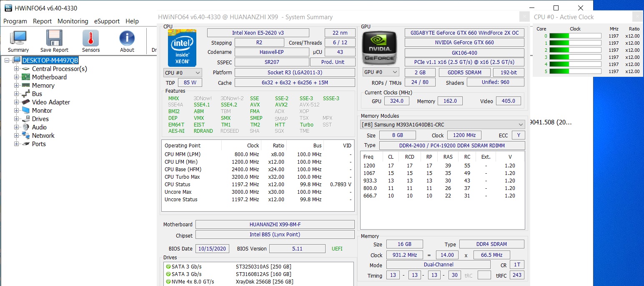This screenshot has width=644, height=286.
Task: Expand the Motherboard tree node
Action: click(16, 77)
